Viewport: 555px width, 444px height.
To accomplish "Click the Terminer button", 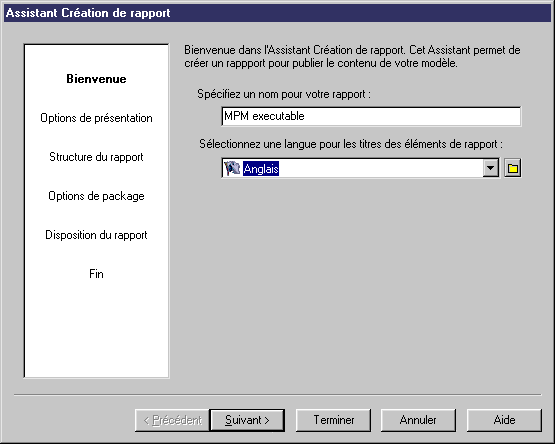I will tap(333, 420).
